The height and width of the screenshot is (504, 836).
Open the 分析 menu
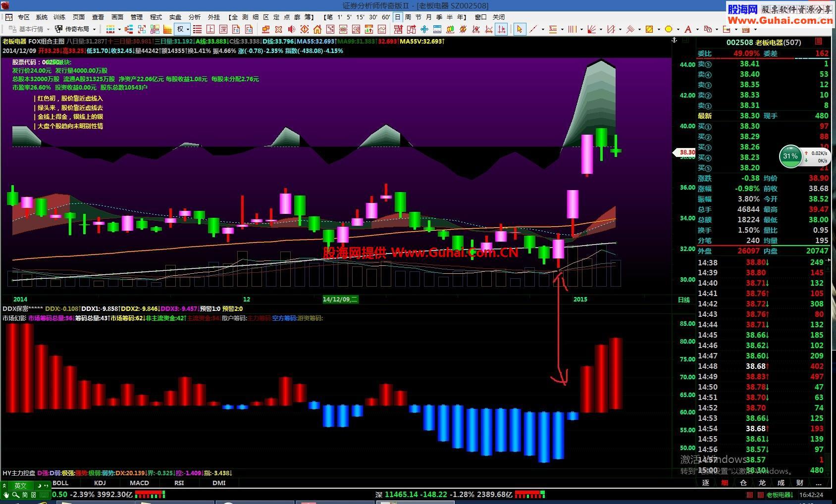point(195,17)
